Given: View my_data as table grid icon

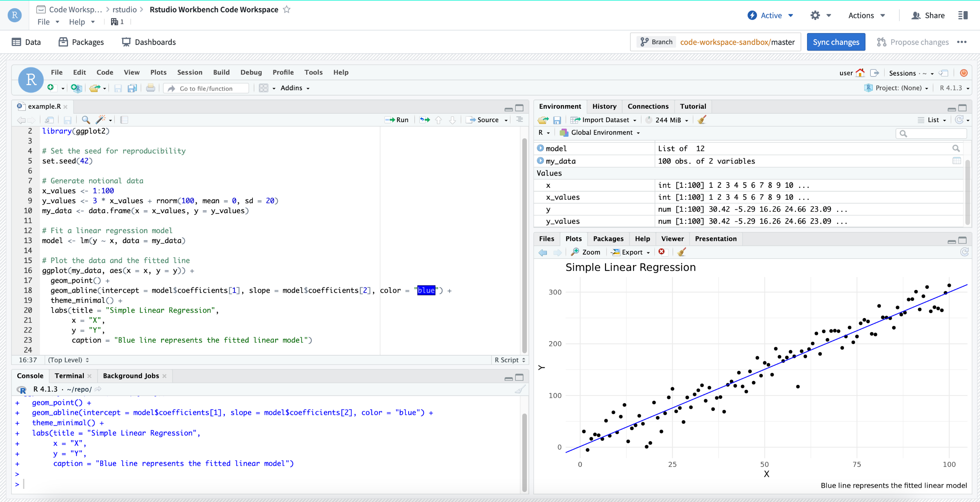Looking at the screenshot, I should pos(957,161).
